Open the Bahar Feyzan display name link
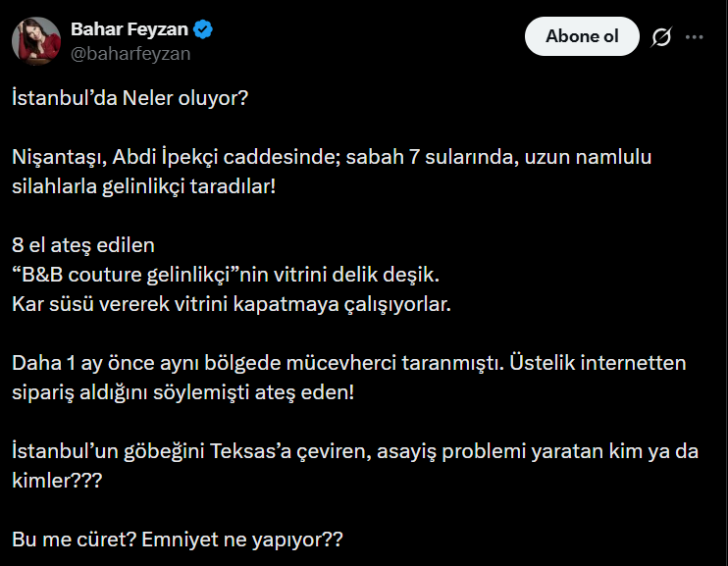This screenshot has height=566, width=728. click(130, 29)
